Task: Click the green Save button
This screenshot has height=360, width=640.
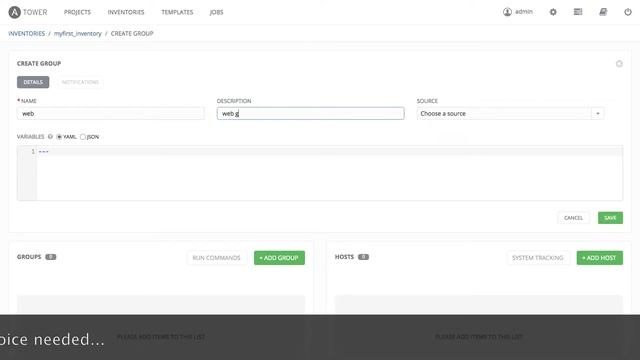Action: pyautogui.click(x=610, y=218)
